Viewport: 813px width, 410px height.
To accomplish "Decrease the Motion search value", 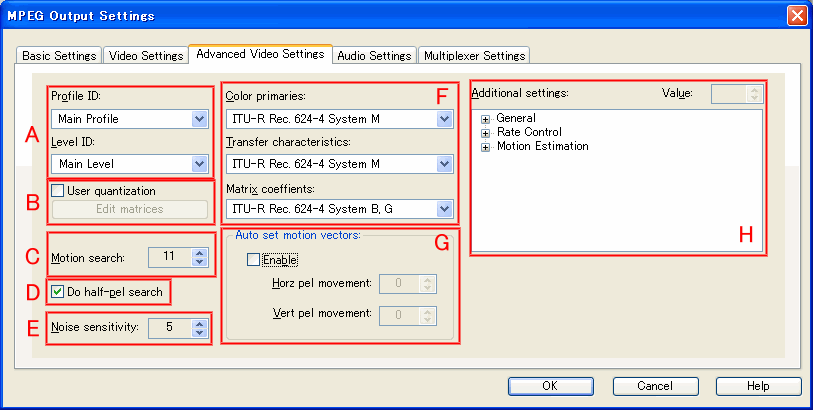I will [200, 262].
